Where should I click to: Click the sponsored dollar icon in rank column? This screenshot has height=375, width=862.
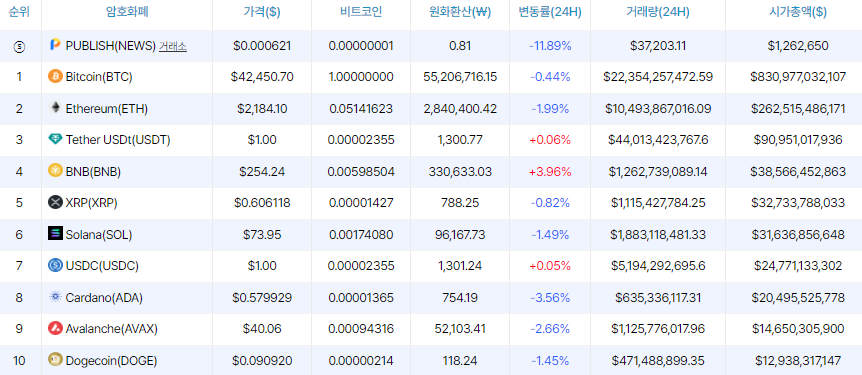pyautogui.click(x=19, y=47)
